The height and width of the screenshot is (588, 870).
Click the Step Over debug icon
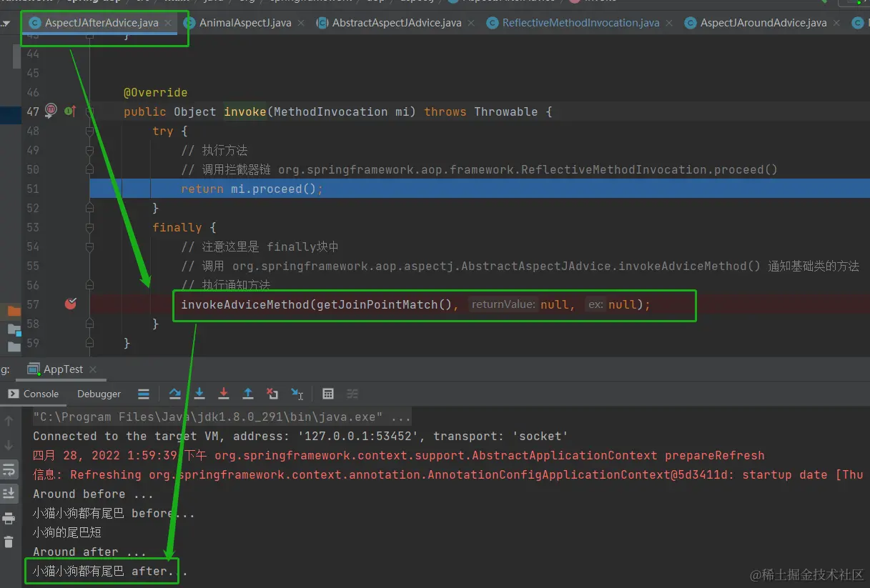pos(175,394)
